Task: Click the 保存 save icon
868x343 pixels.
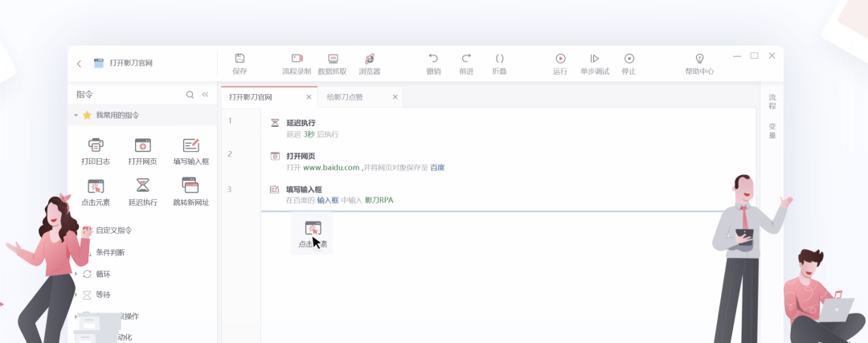Action: 240,58
